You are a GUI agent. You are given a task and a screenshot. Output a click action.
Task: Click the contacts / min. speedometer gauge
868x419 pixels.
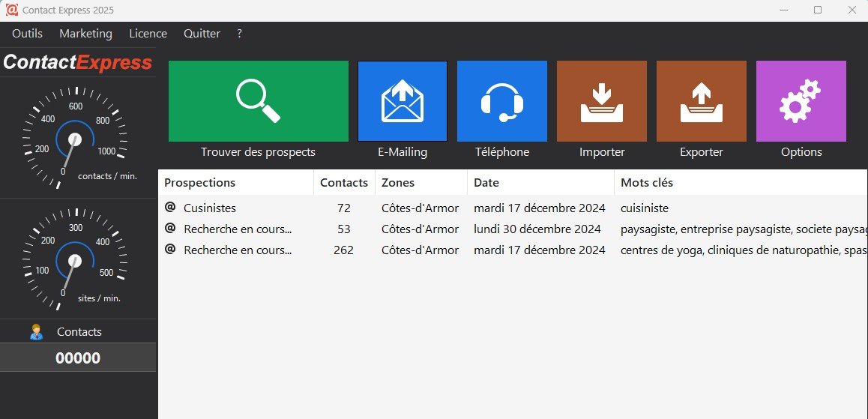[76, 139]
